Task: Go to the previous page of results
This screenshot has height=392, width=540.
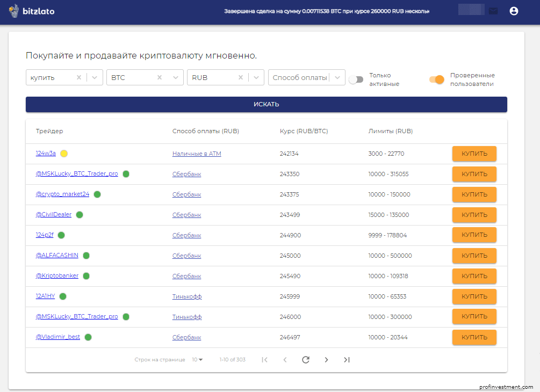Action: click(x=285, y=360)
